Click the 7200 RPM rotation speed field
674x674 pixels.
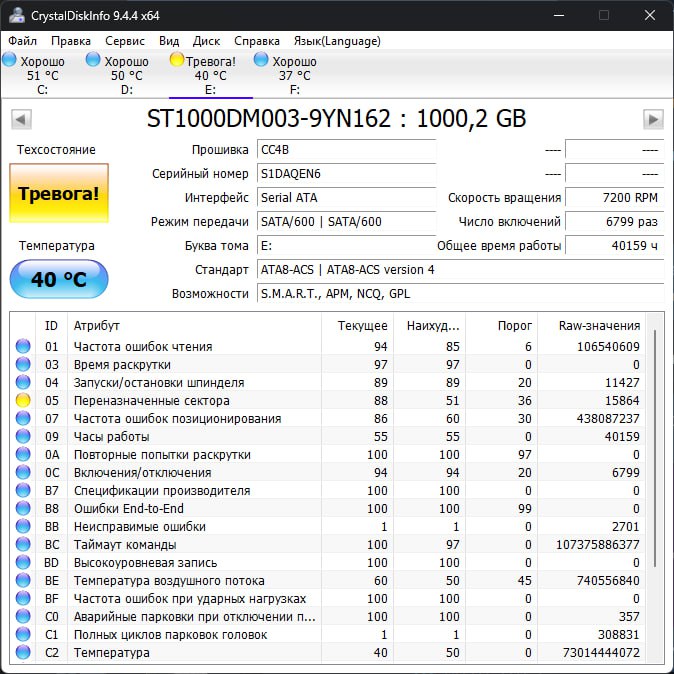[x=615, y=198]
